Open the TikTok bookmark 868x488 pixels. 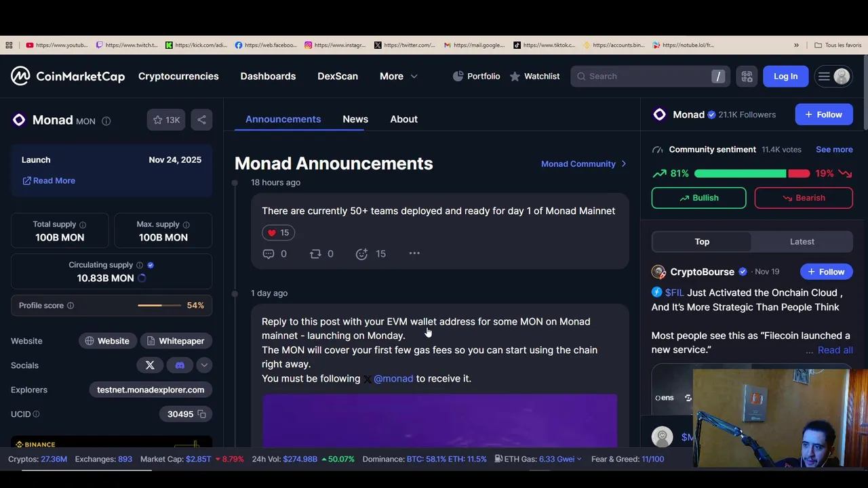coord(545,45)
